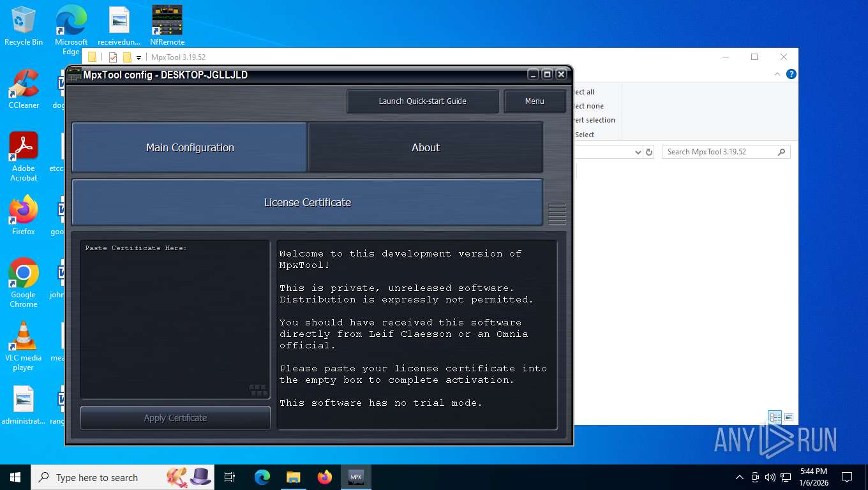868x490 pixels.
Task: Open the License Certificate section
Action: (x=308, y=202)
